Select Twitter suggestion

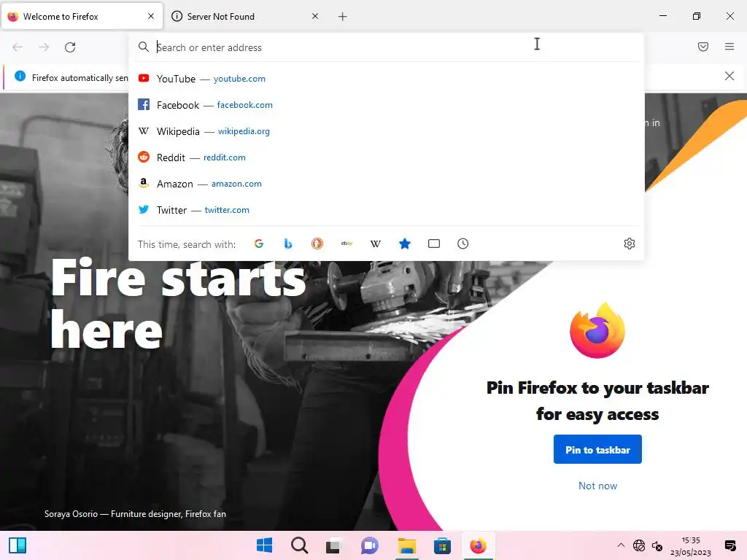(387, 209)
